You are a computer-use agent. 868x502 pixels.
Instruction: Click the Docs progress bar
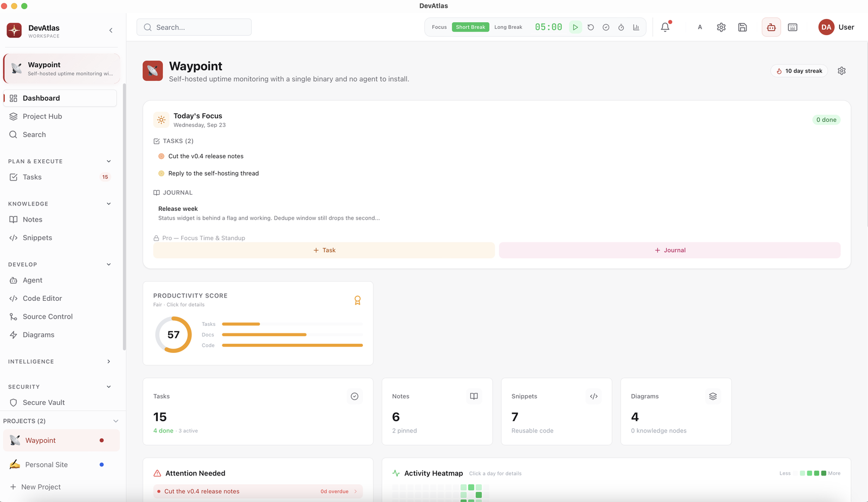click(292, 335)
